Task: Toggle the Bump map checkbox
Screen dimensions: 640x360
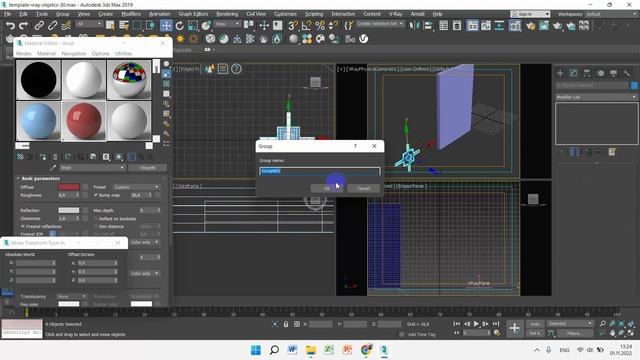Action: tap(96, 195)
